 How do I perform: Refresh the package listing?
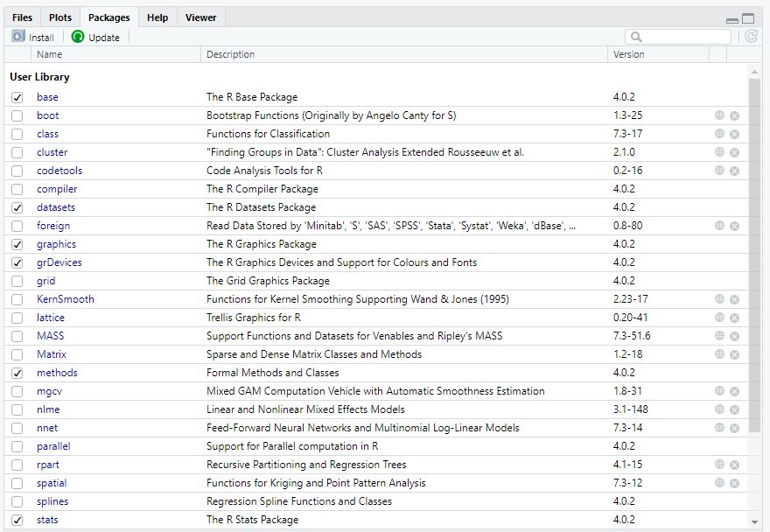pyautogui.click(x=751, y=37)
